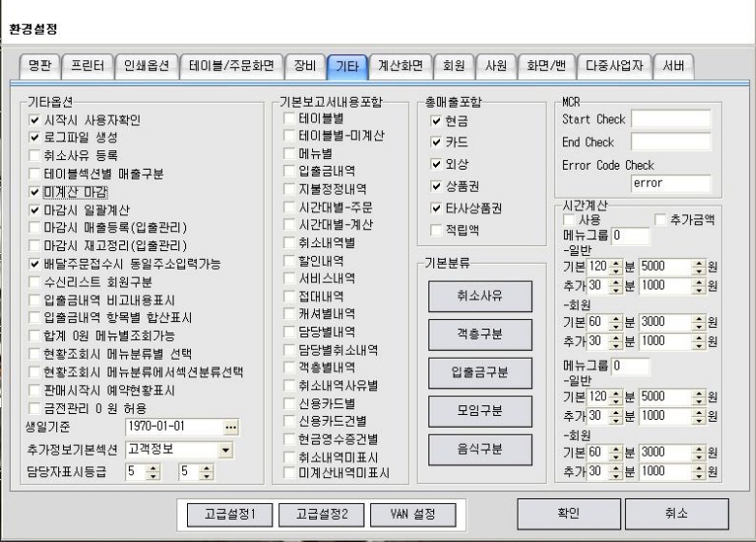Focus the Error Code Check text box

point(671,182)
